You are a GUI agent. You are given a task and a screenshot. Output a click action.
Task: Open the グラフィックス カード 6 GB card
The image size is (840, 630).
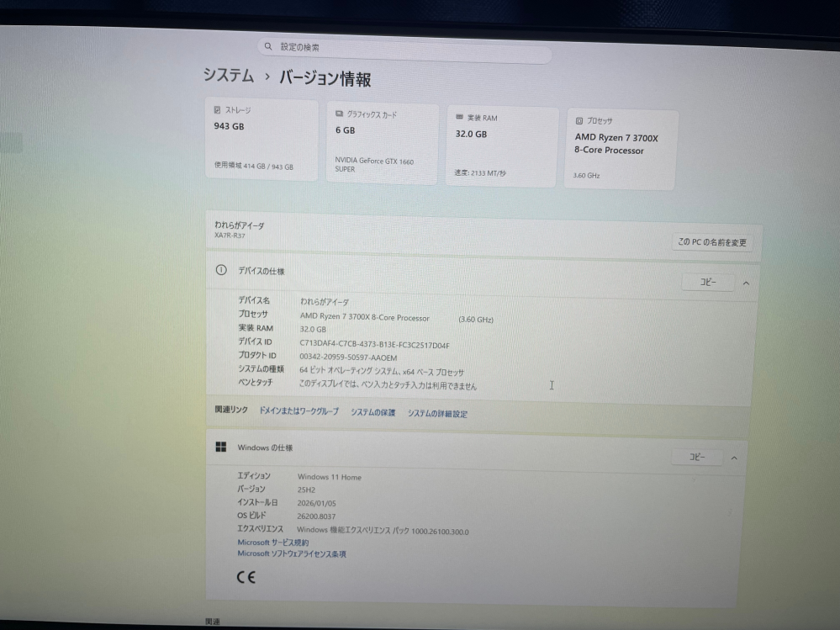[382, 143]
